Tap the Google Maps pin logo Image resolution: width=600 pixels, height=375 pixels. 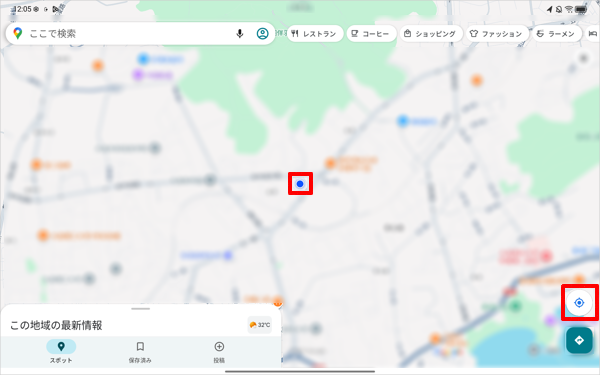click(x=17, y=34)
